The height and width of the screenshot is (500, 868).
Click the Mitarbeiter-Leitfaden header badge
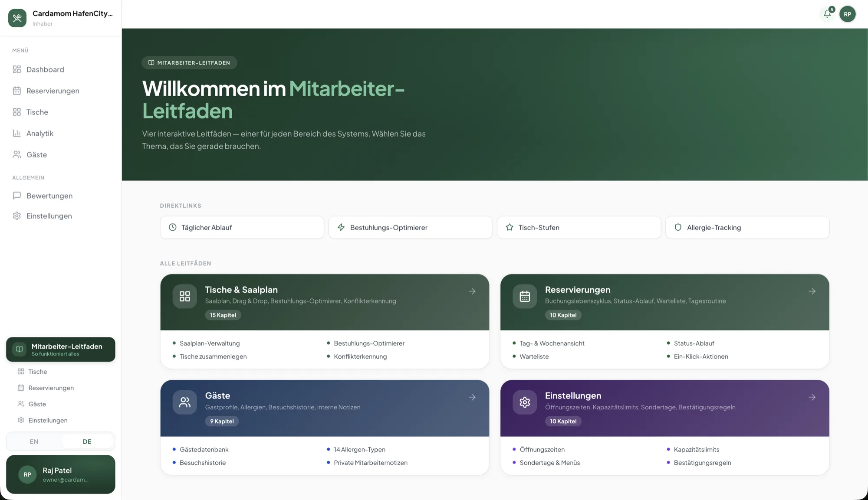(x=189, y=63)
